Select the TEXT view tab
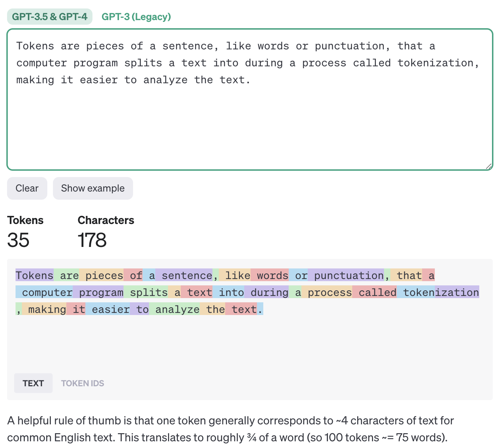Image resolution: width=504 pixels, height=448 pixels. click(x=33, y=383)
